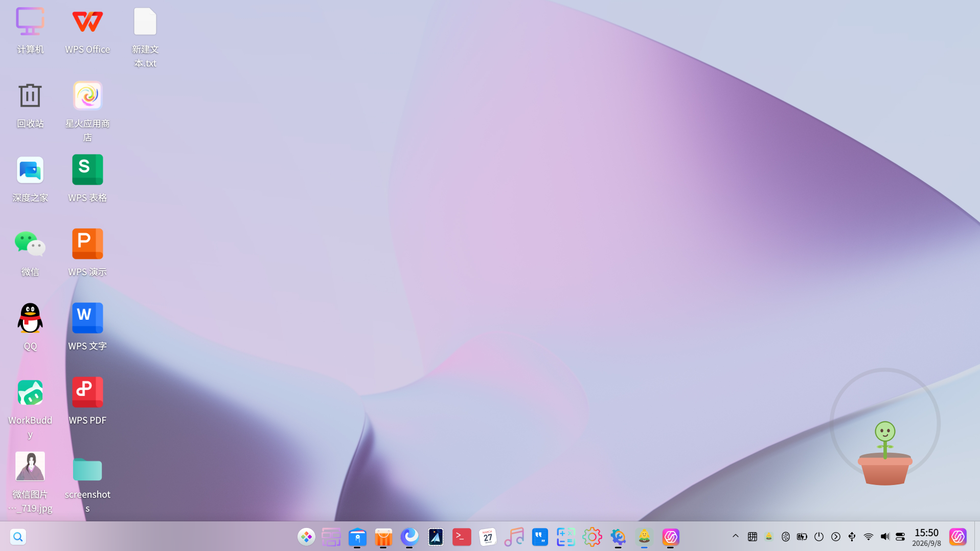Open the 拼 input method tray icon
Image resolution: width=980 pixels, height=551 pixels.
pyautogui.click(x=753, y=537)
